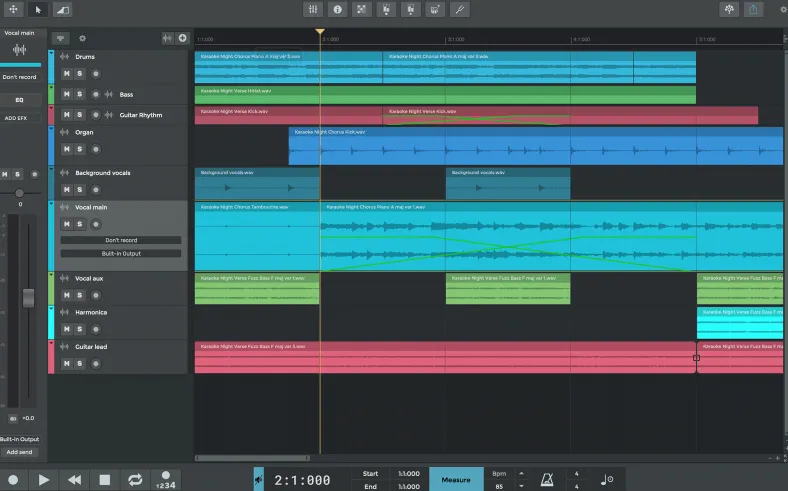Viewport: 788px width, 491px height.
Task: Click speaker icon left of time display
Action: coord(258,480)
